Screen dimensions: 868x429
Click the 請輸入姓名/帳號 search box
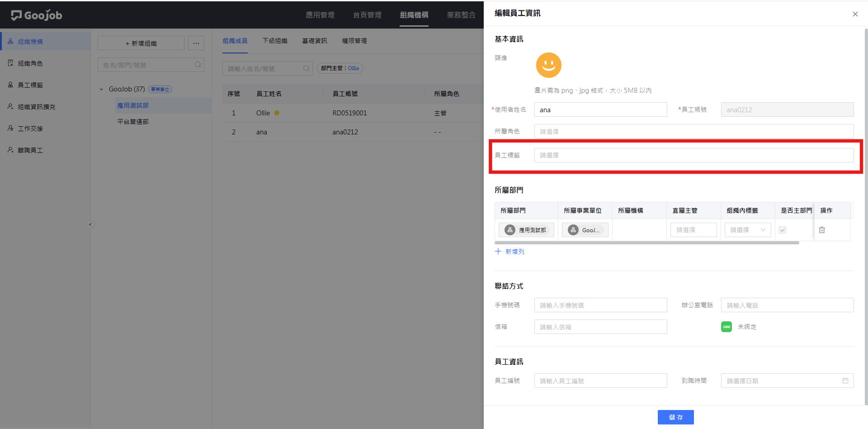268,68
